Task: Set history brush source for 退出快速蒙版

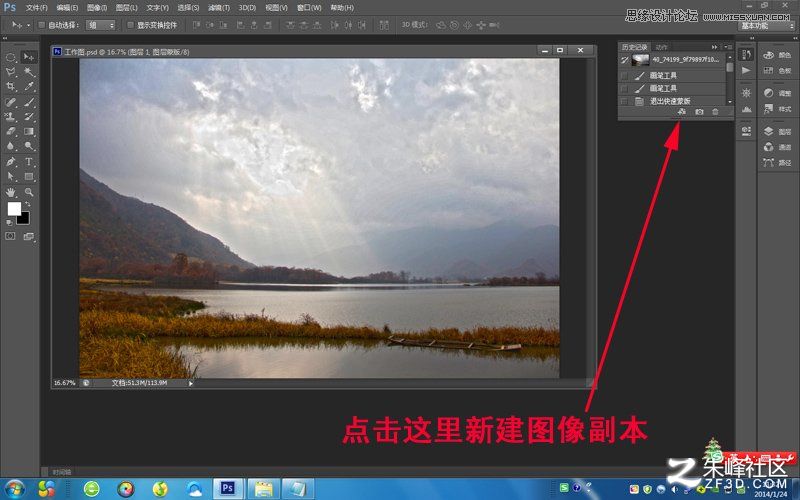Action: (x=624, y=102)
